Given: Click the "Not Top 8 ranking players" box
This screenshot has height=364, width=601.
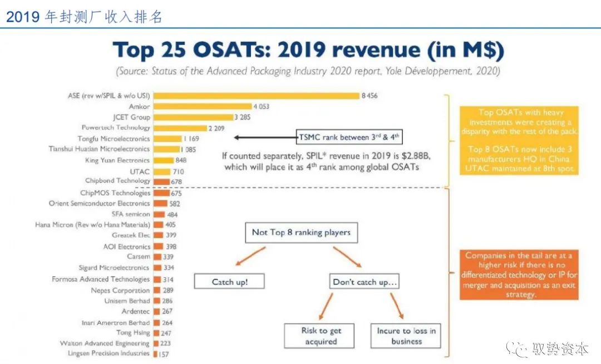Looking at the screenshot, I should pyautogui.click(x=301, y=233).
